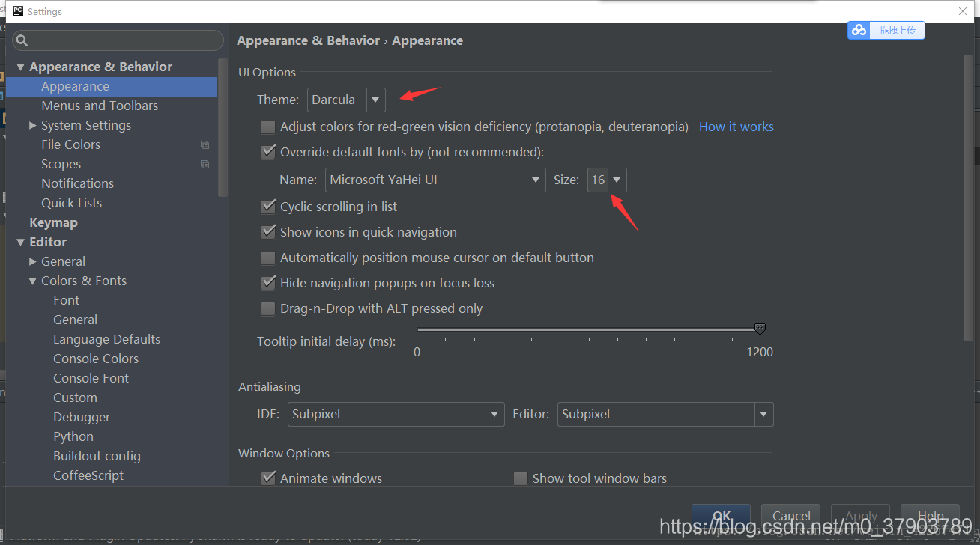This screenshot has height=545, width=980.
Task: Open the font Name dropdown Microsoft YaHei UI
Action: (x=435, y=180)
